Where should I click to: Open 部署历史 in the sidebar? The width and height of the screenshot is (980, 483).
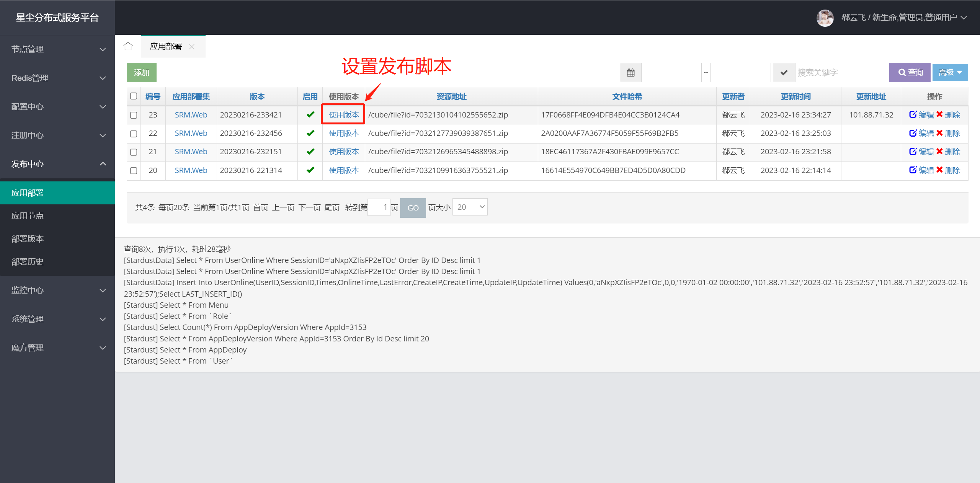57,262
